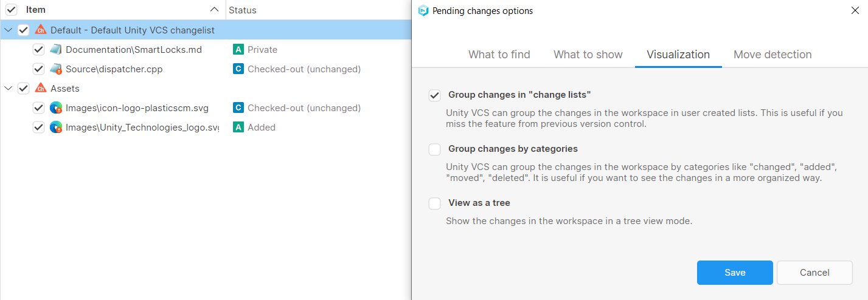
Task: Click the Unity_Technologies_logo.svg file icon
Action: [x=56, y=127]
